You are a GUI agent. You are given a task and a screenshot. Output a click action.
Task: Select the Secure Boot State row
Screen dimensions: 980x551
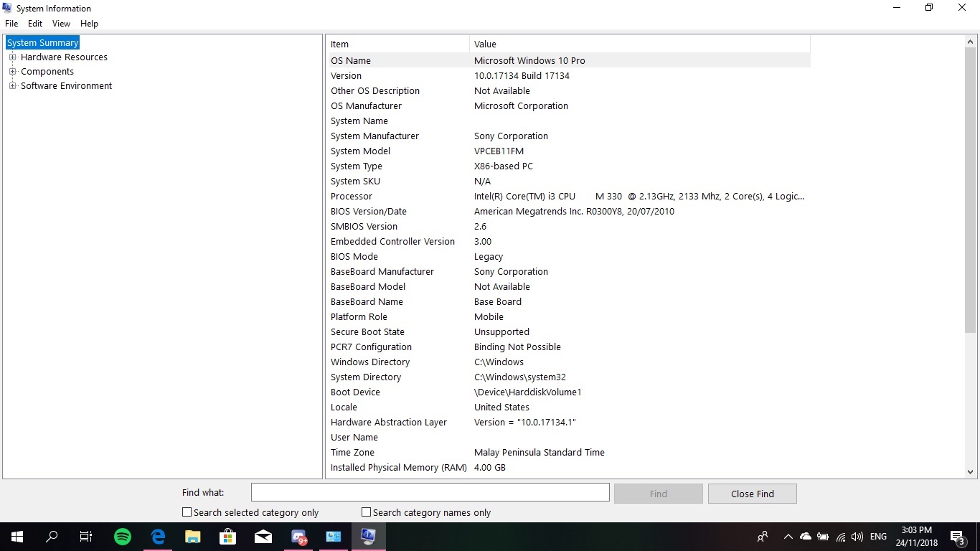tap(570, 331)
